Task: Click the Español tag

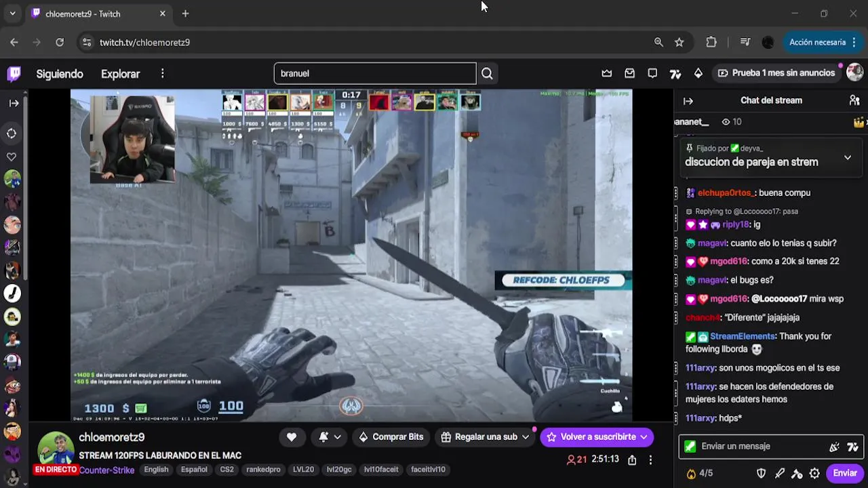Action: pyautogui.click(x=194, y=470)
